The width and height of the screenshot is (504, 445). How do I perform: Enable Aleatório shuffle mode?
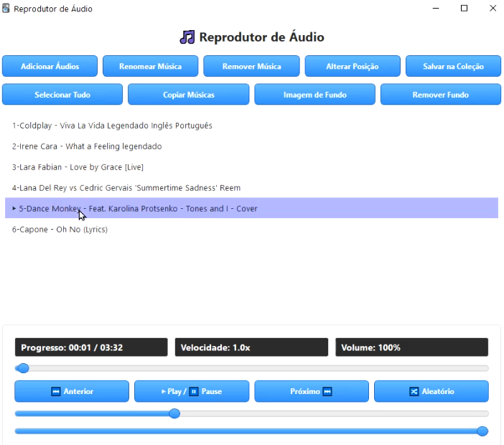tap(431, 391)
